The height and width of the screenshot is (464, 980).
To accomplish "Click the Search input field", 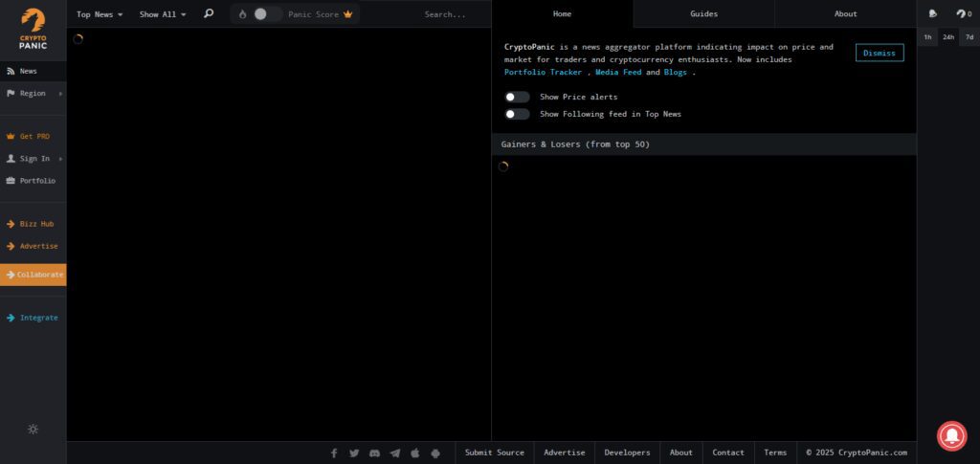I will point(450,14).
